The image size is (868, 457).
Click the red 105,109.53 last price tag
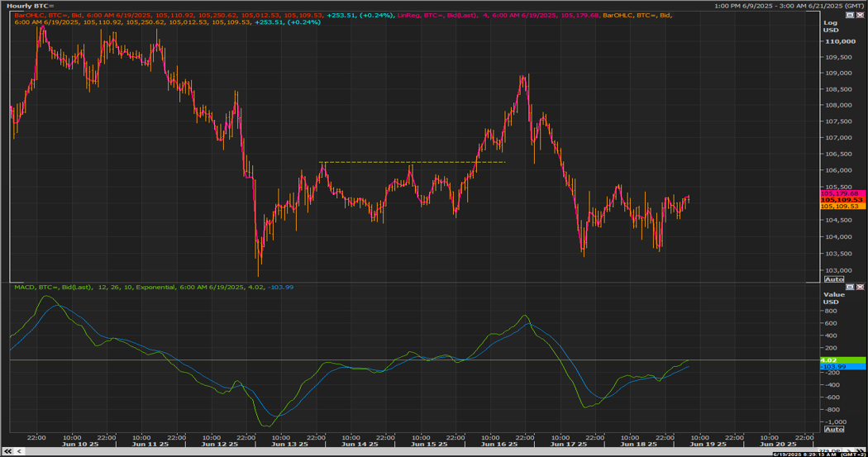coord(842,200)
